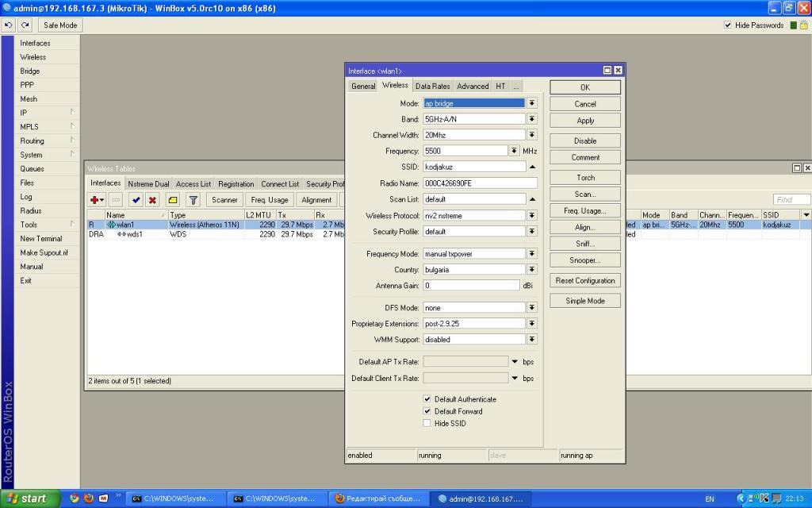This screenshot has width=812, height=508.
Task: Expand the Wireless Protocol dropdown
Action: click(532, 215)
